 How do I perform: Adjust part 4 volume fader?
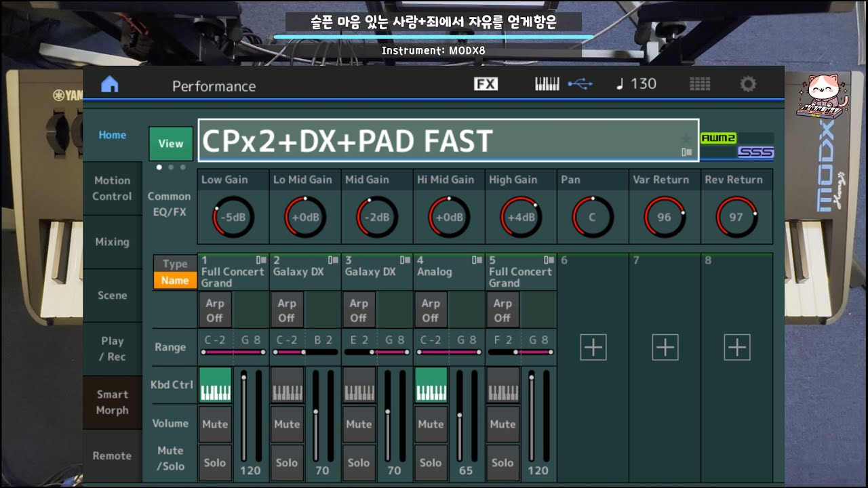point(459,416)
